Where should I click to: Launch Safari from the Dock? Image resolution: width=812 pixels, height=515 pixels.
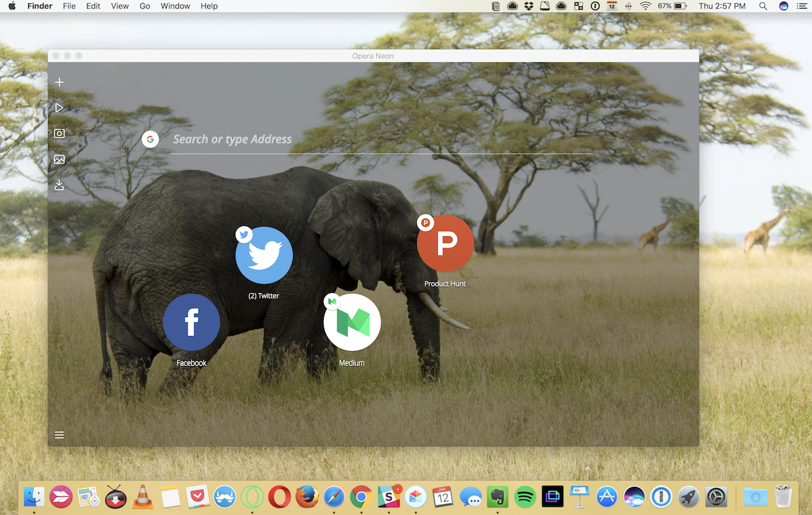[x=334, y=497]
